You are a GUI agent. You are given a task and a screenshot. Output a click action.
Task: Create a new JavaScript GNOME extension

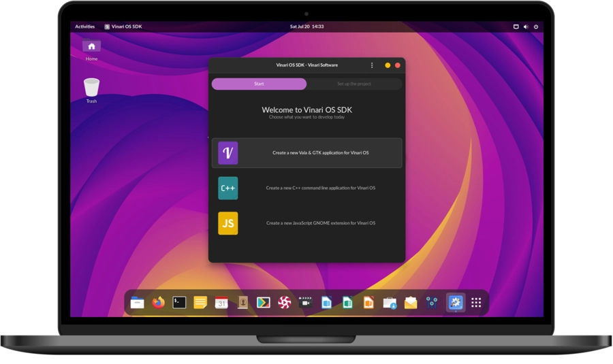(x=307, y=223)
